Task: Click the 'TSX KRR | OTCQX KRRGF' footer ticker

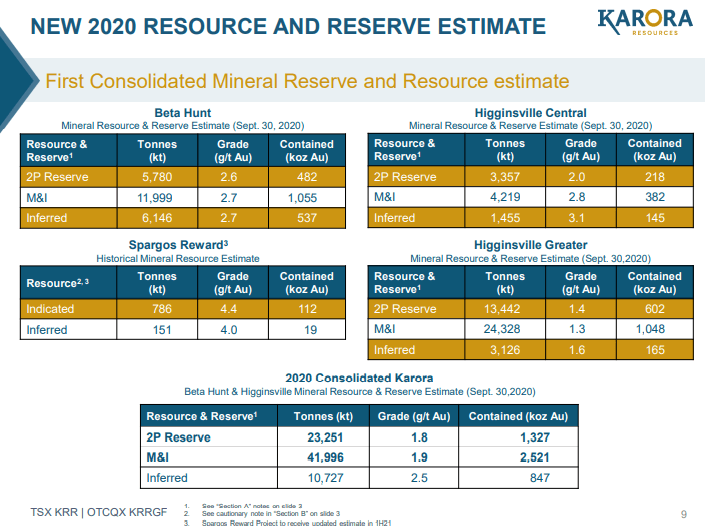Action: (98, 513)
